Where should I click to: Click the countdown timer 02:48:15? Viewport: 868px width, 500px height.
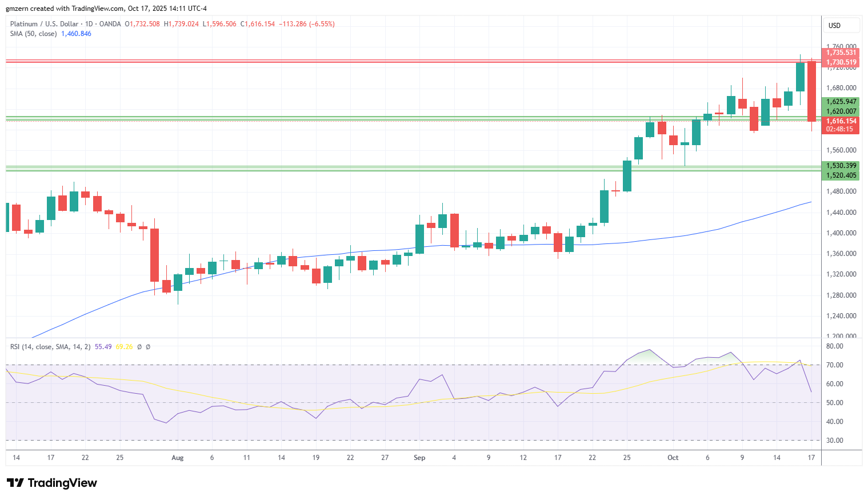839,129
